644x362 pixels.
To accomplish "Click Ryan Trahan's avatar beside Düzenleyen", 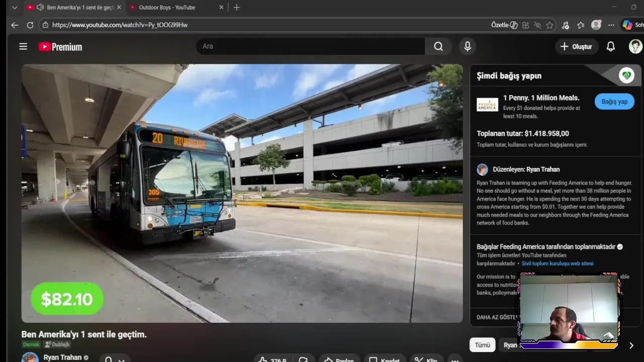I will [x=482, y=169].
